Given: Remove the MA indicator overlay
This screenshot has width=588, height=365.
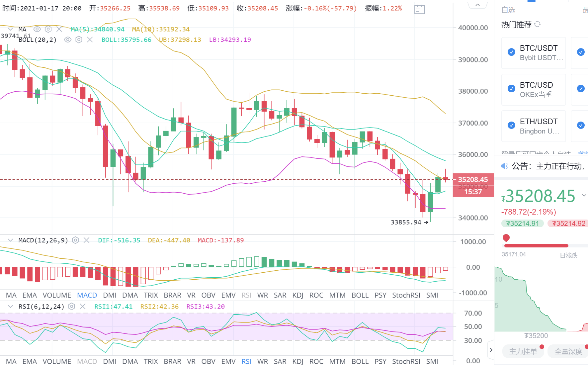Looking at the screenshot, I should pyautogui.click(x=59, y=29).
